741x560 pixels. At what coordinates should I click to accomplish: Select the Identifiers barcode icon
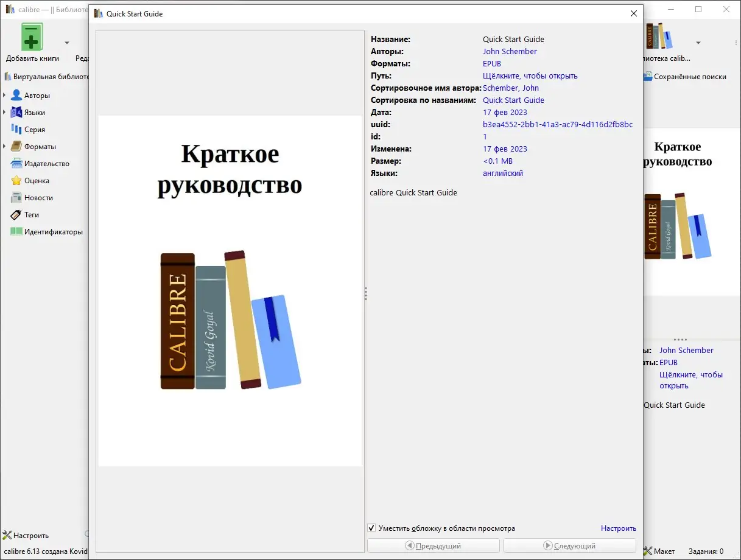[16, 232]
